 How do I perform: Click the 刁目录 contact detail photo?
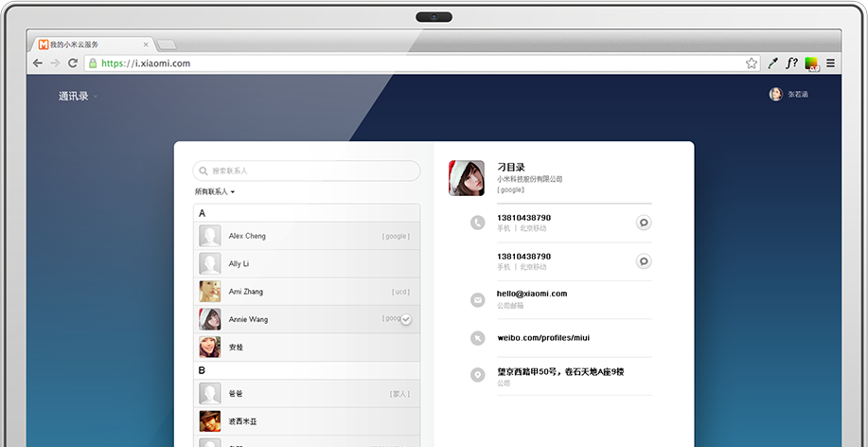[467, 178]
